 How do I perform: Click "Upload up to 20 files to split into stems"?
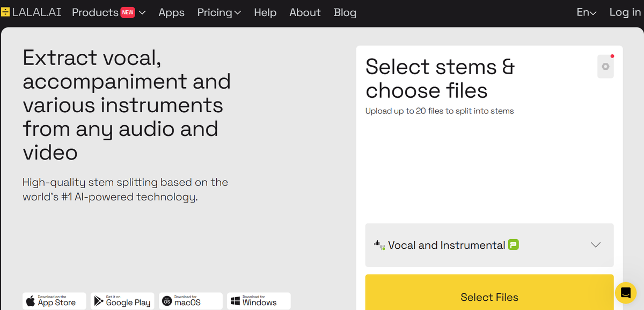tap(440, 111)
